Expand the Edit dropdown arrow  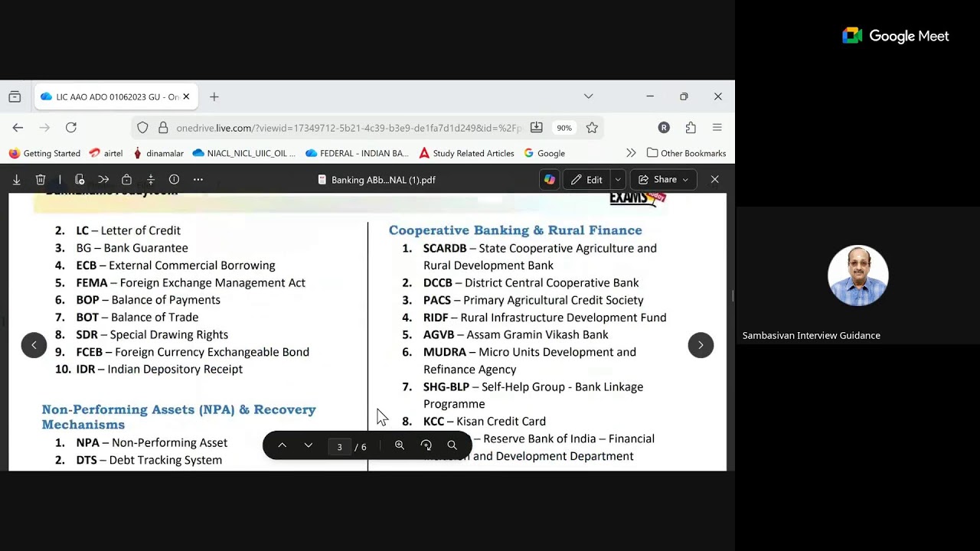[618, 180]
